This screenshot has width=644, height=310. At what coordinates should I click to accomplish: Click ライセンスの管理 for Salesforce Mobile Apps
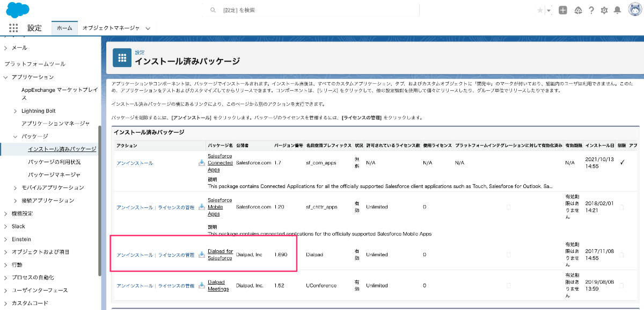176,207
